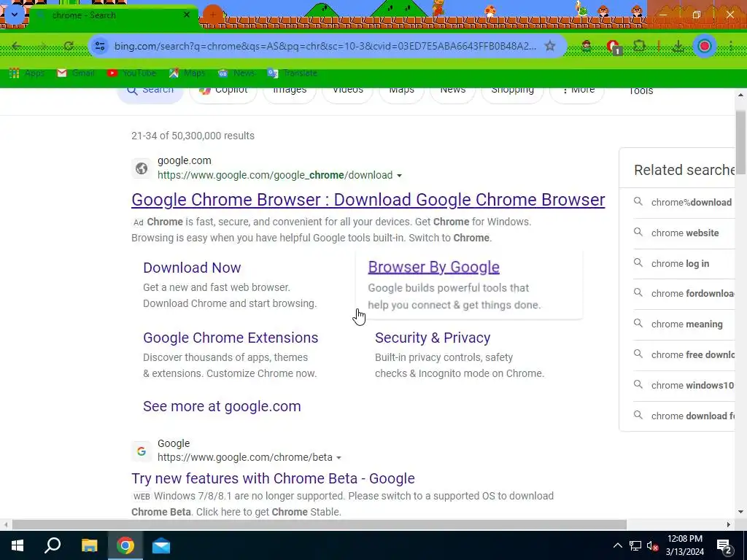This screenshot has height=560, width=747.
Task: Open 'Try new features with Chrome Beta' result
Action: [273, 478]
